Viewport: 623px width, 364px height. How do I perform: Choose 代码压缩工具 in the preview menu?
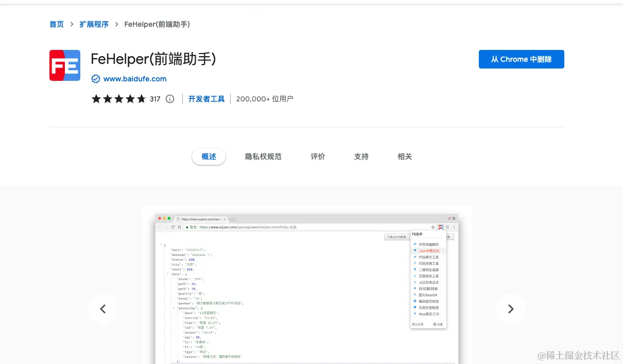428,263
